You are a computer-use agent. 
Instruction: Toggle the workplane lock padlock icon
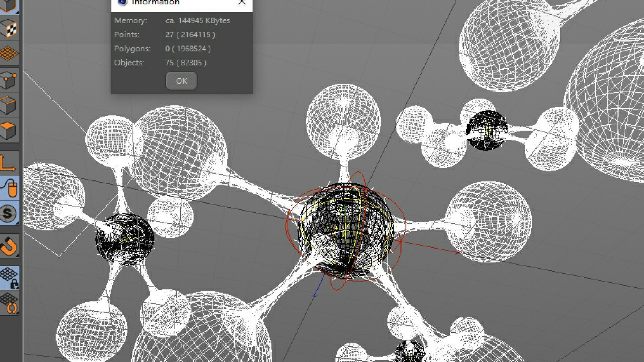[9, 277]
